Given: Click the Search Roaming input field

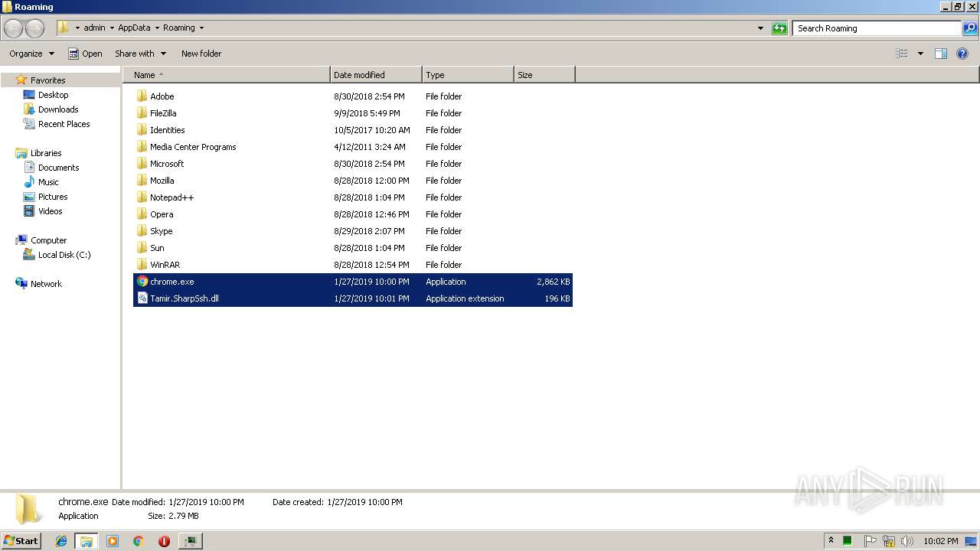Looking at the screenshot, I should click(x=877, y=28).
